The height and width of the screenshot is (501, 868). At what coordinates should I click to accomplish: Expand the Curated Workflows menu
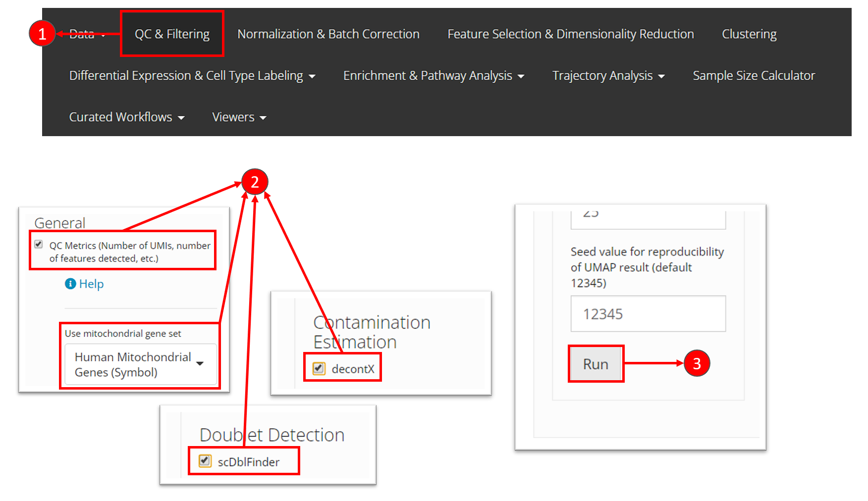click(127, 117)
